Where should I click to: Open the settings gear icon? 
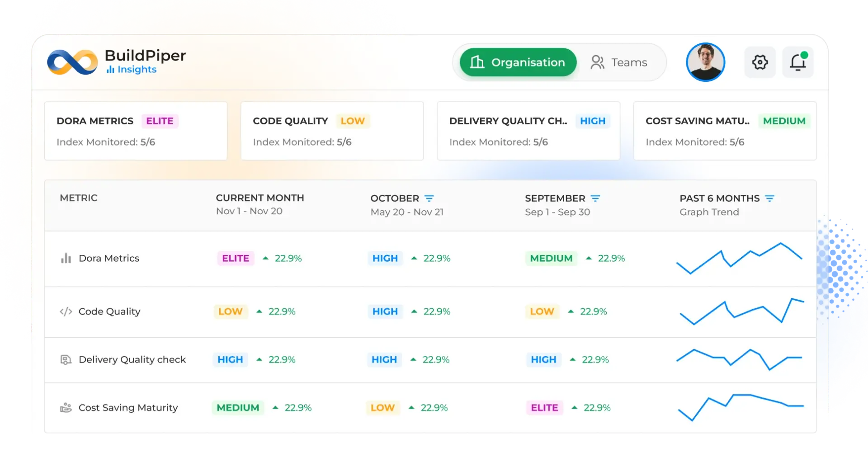[x=759, y=62]
